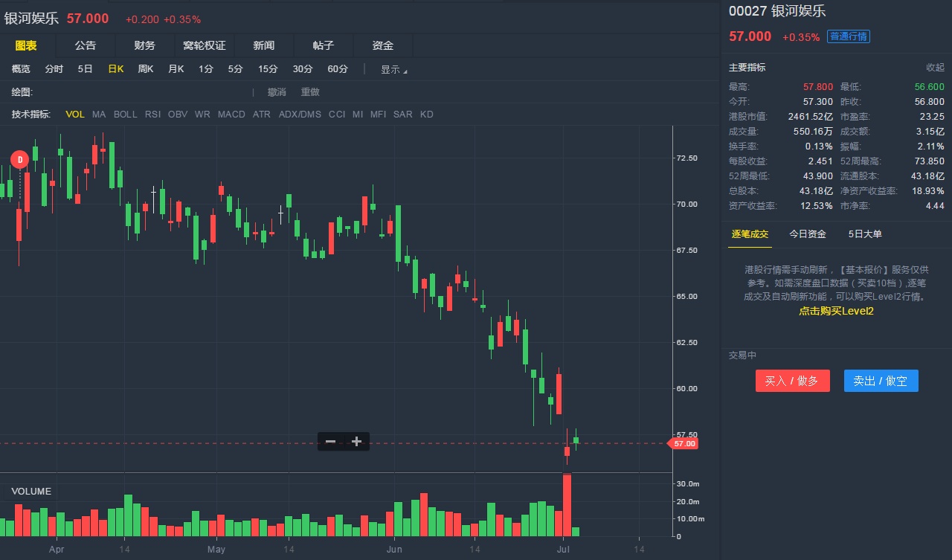Click the 买入 / 做多 buy button
952x560 pixels.
tap(792, 381)
